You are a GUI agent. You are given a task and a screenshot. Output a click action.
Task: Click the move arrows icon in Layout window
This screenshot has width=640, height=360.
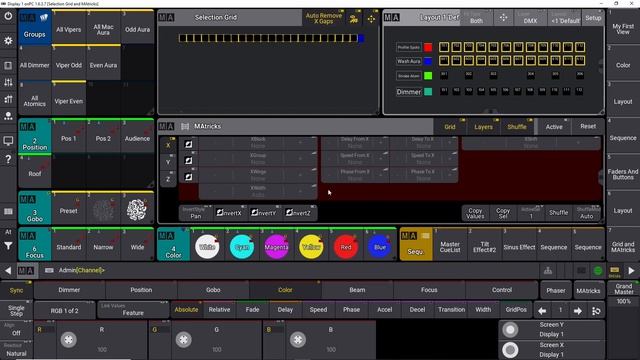pos(503,18)
